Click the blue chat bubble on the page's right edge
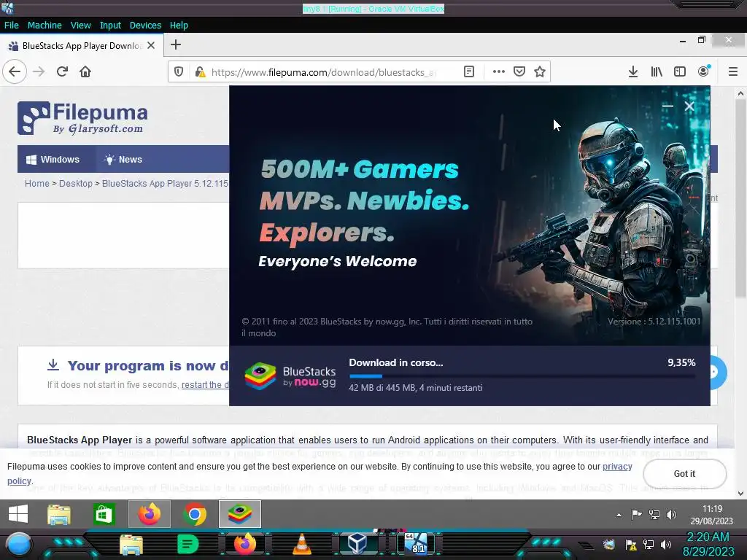Screen dimensions: 747x560 click(718, 373)
